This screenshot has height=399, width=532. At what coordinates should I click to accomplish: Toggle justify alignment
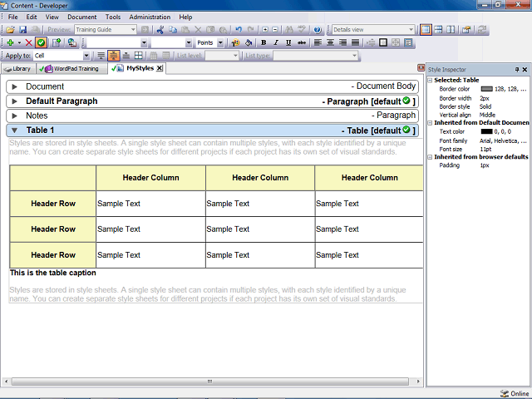pyautogui.click(x=355, y=42)
